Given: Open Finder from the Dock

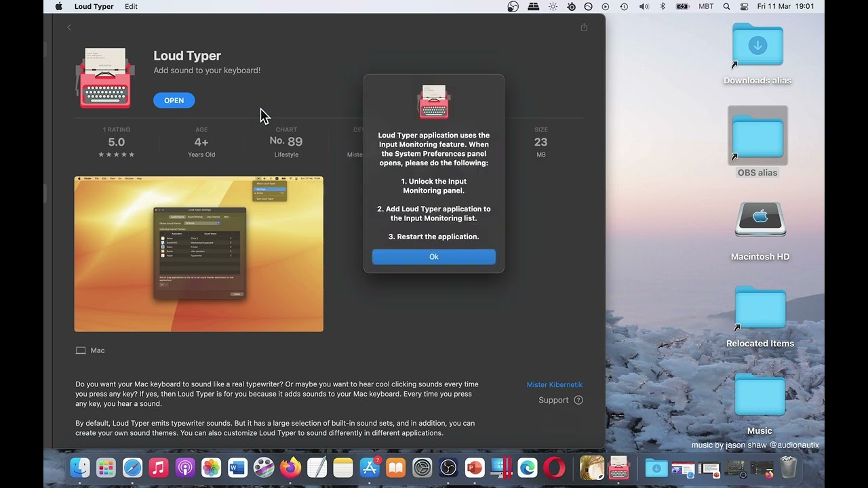Looking at the screenshot, I should coord(80,468).
